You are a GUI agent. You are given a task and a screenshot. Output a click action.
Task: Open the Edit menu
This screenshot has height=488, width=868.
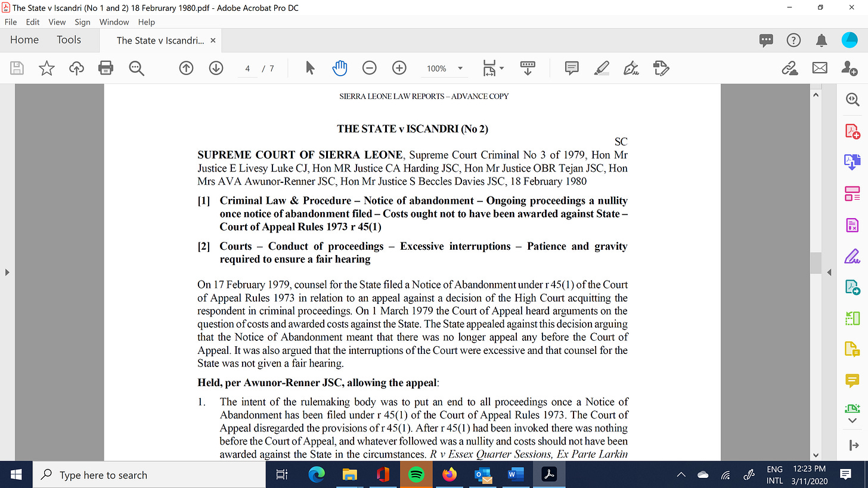point(33,22)
